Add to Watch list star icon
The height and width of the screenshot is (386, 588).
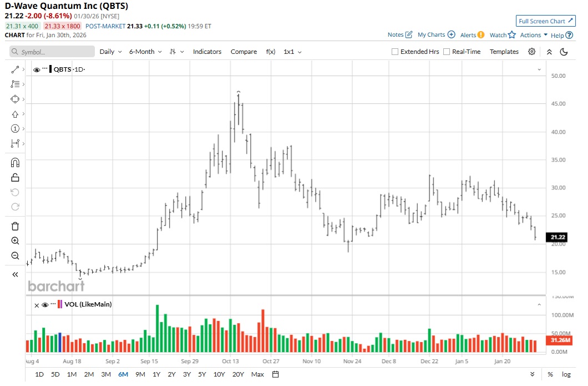[512, 35]
